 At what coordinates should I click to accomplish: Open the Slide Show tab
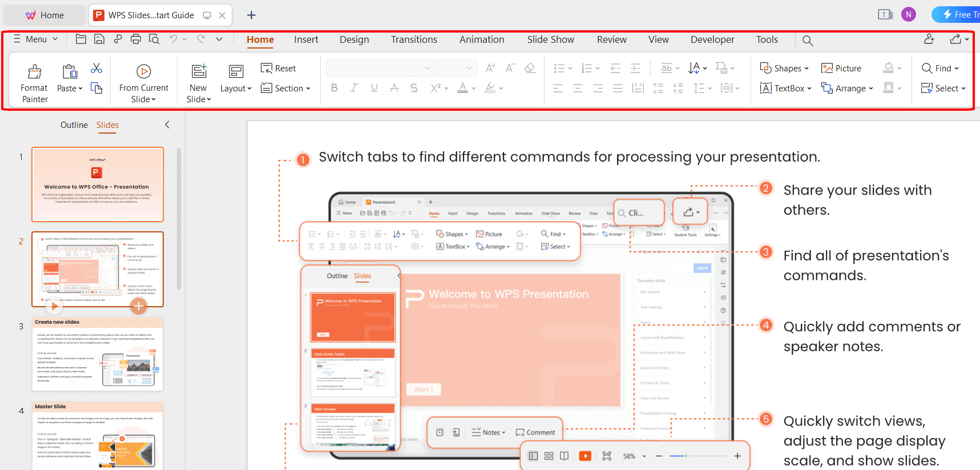pos(551,39)
